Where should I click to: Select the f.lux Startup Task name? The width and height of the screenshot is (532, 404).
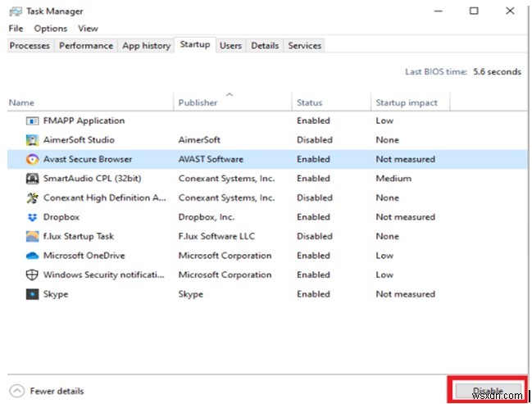coord(79,237)
